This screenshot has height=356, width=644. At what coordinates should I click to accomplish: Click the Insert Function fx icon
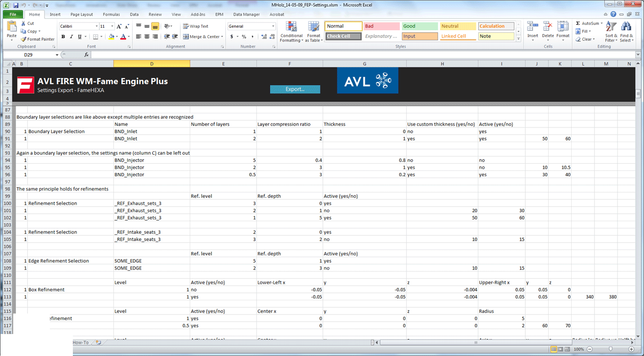(x=87, y=55)
